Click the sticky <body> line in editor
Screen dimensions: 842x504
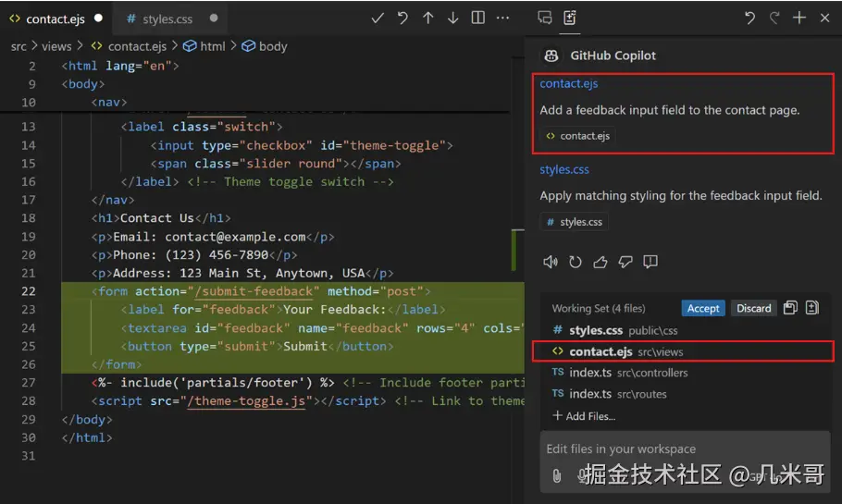click(82, 84)
